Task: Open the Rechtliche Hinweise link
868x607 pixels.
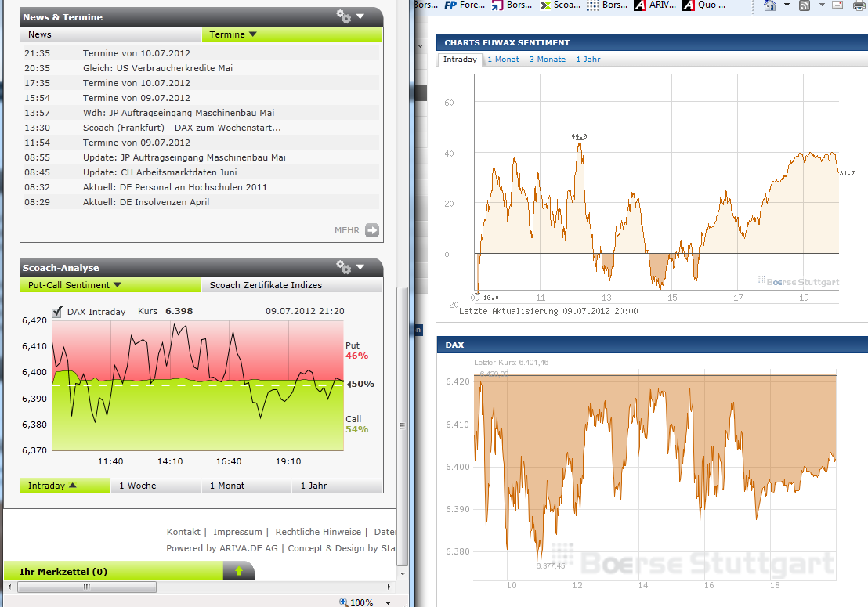Action: [318, 532]
